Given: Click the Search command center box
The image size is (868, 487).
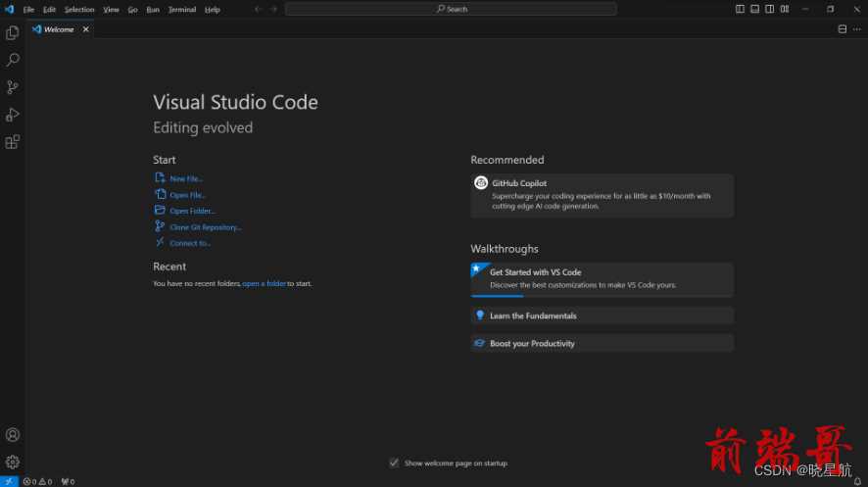Looking at the screenshot, I should (x=451, y=9).
